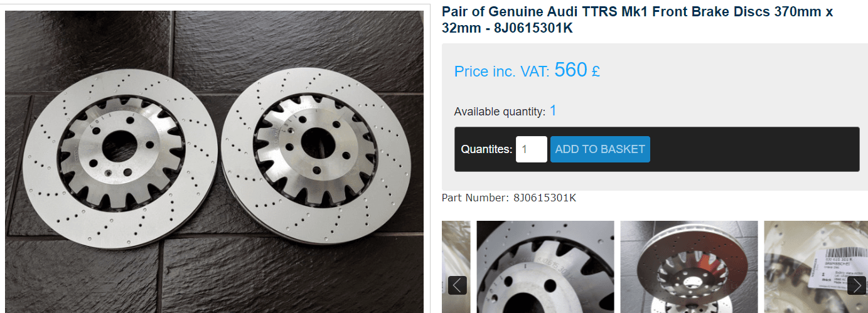This screenshot has width=868, height=313.
Task: Click the next arrow on thumbnail carousel
Action: pyautogui.click(x=857, y=285)
